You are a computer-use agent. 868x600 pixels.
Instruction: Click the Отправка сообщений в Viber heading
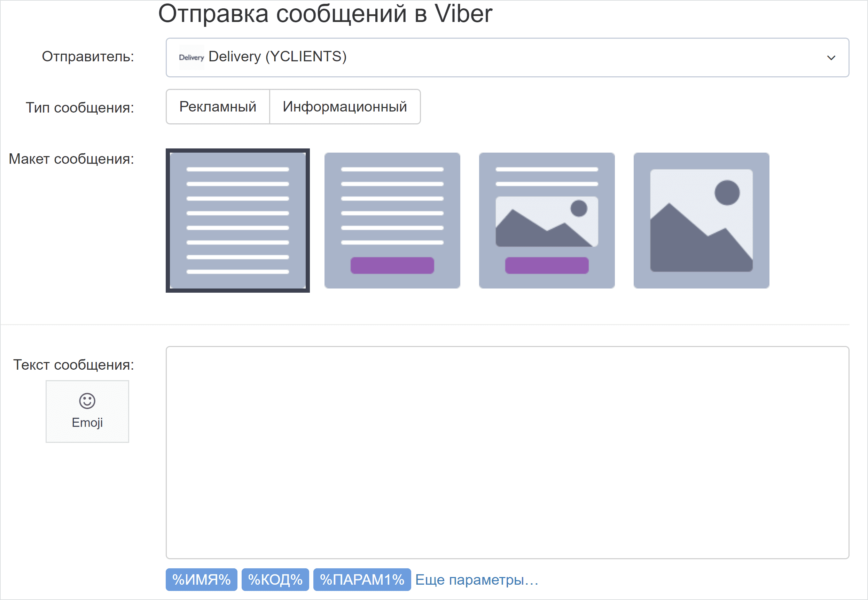tap(325, 14)
